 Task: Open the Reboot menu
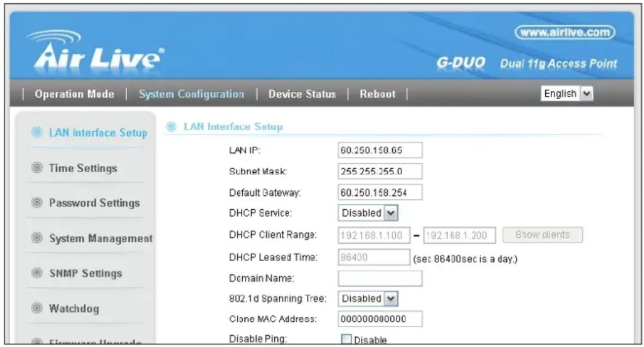point(377,94)
